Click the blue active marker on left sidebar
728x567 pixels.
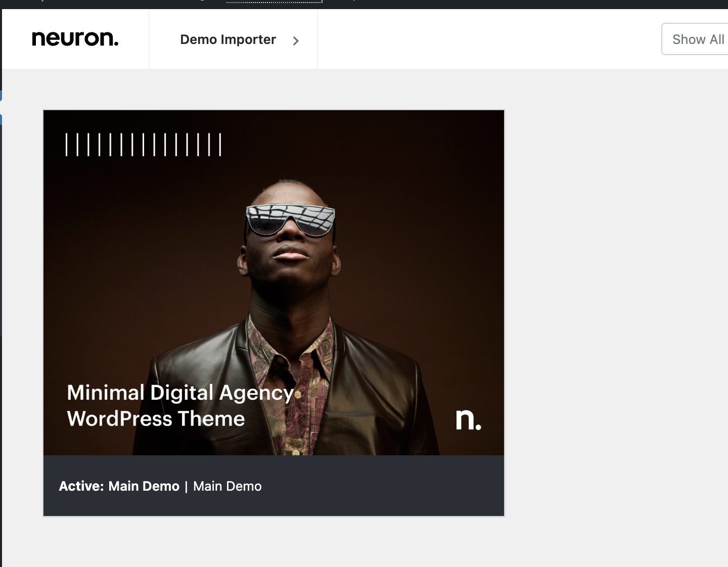pos(1,107)
